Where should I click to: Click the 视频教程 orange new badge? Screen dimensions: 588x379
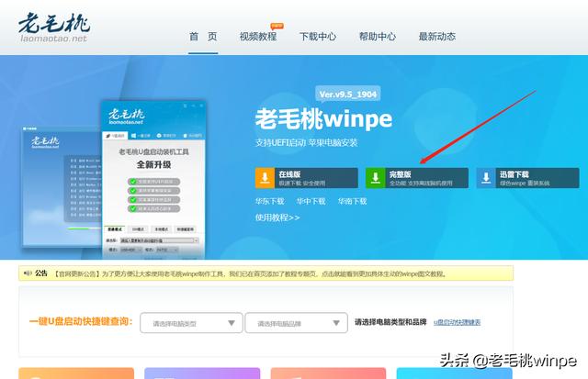(x=277, y=26)
